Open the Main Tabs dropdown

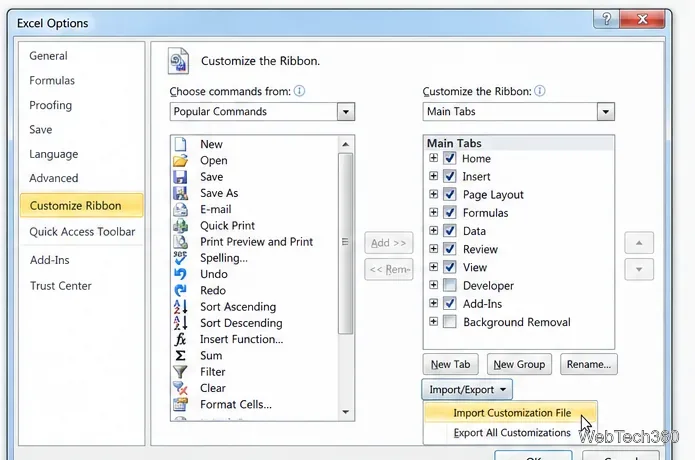tap(605, 112)
